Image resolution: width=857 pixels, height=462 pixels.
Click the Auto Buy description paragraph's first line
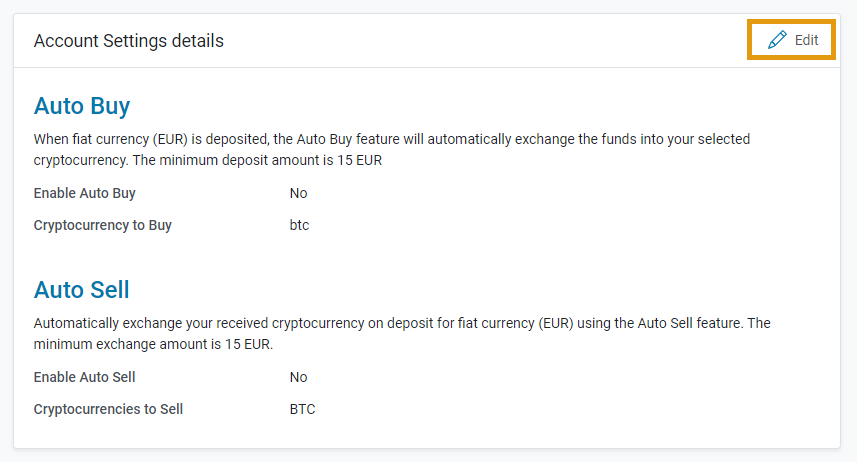(x=392, y=139)
